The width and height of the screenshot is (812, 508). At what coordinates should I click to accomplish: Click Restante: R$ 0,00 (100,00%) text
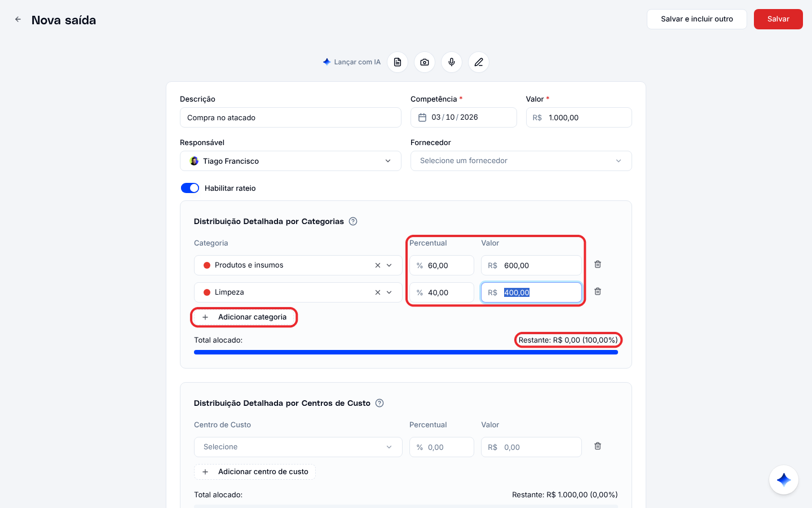click(x=568, y=340)
